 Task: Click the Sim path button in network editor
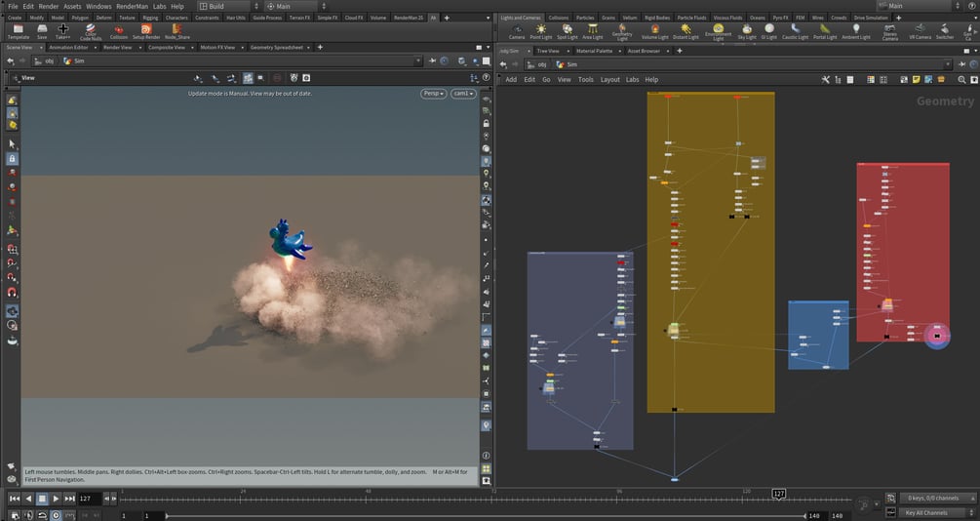pyautogui.click(x=567, y=64)
